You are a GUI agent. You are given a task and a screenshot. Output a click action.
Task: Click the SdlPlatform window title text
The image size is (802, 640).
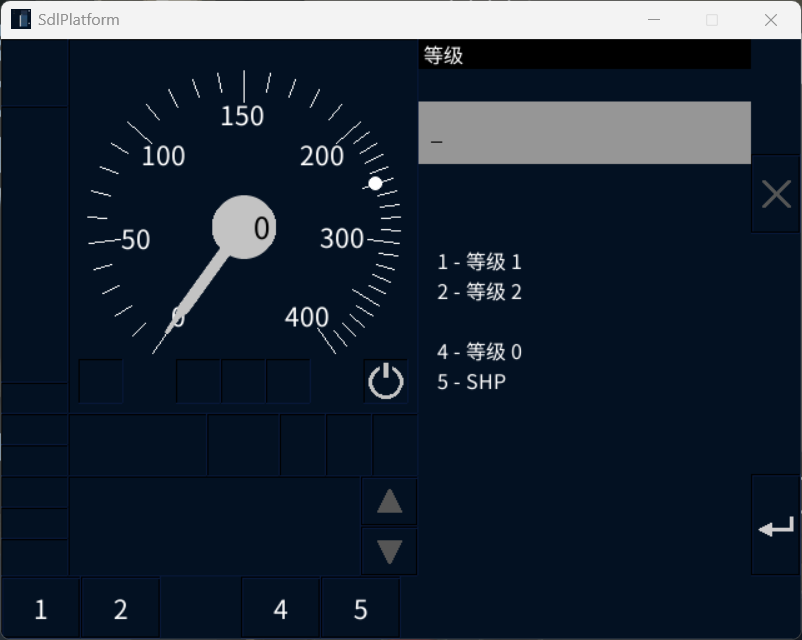point(79,19)
